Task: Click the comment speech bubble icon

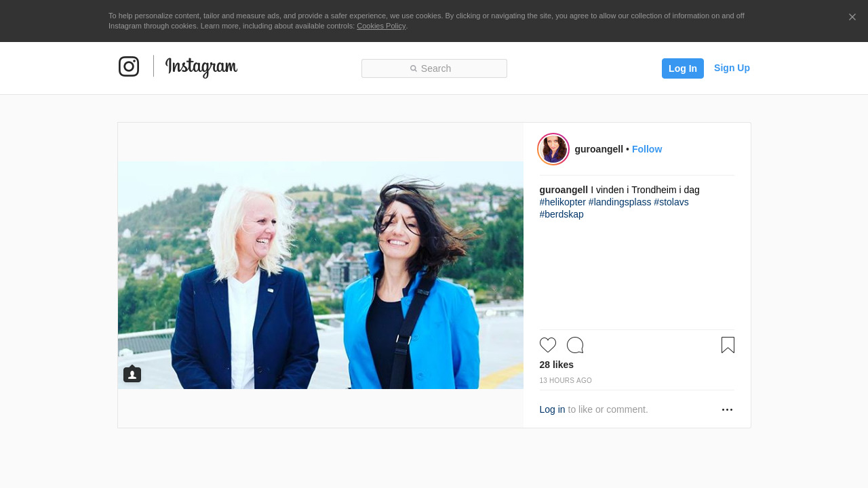Action: pos(575,345)
